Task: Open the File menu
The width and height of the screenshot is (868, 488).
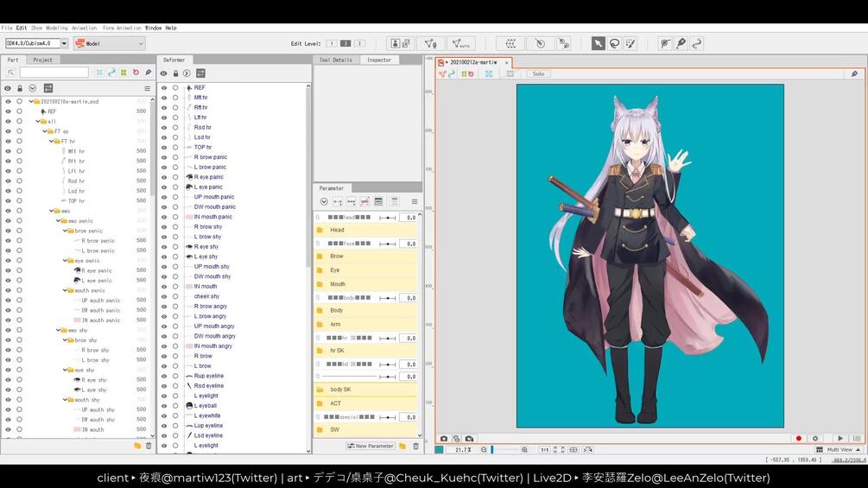Action: [7, 28]
